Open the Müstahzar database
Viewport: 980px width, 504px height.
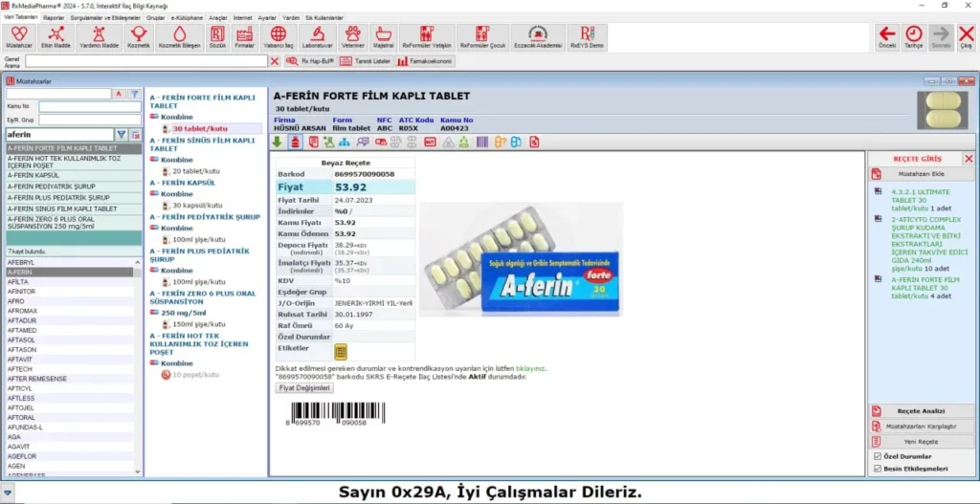19,37
